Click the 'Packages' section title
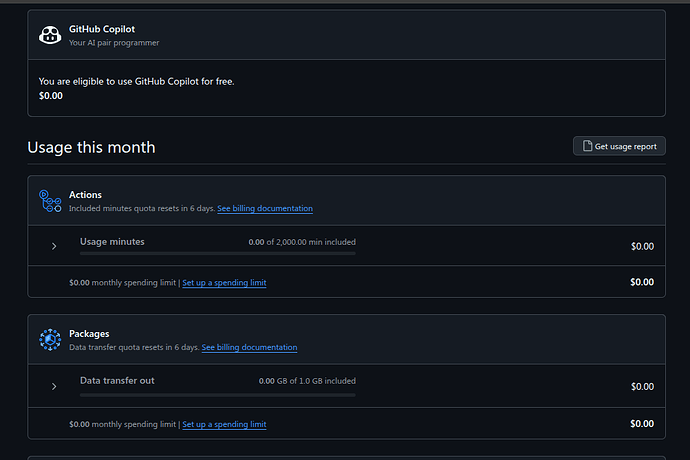 point(89,334)
